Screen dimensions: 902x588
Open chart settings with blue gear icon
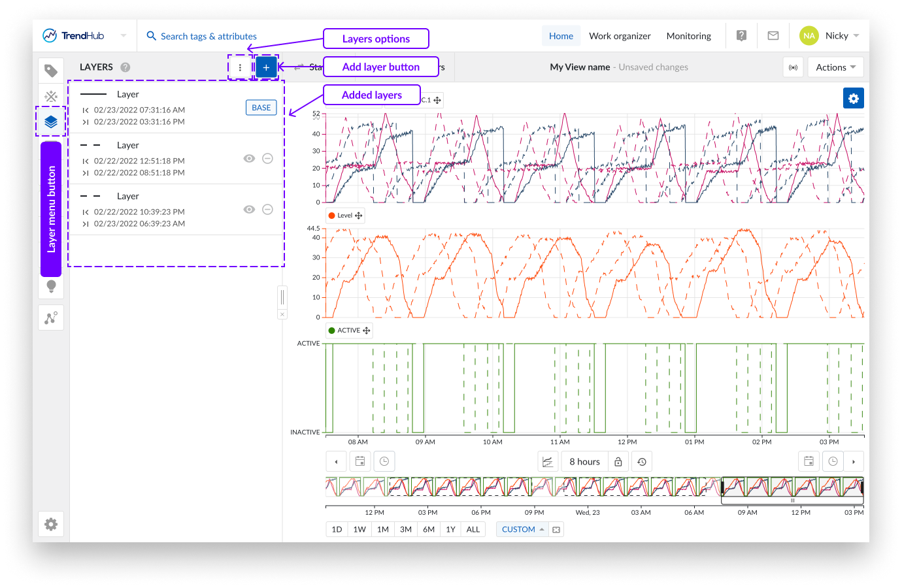[x=853, y=98]
